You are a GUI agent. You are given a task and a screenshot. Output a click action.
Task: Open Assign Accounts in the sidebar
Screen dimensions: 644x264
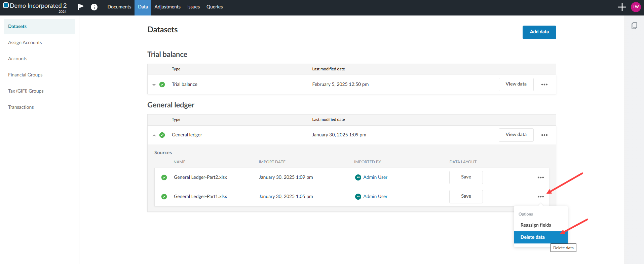tap(25, 42)
